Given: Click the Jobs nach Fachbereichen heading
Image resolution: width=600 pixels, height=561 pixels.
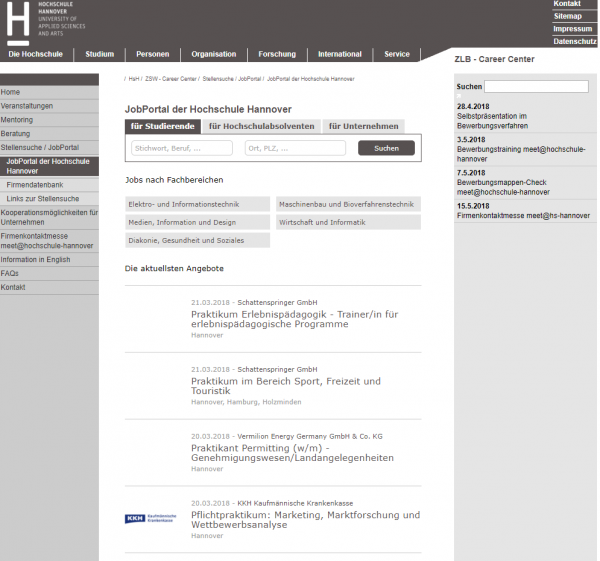Looking at the screenshot, I should 174,180.
